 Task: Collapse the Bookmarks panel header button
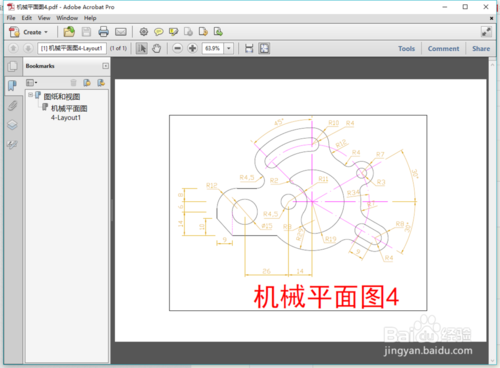[x=105, y=66]
